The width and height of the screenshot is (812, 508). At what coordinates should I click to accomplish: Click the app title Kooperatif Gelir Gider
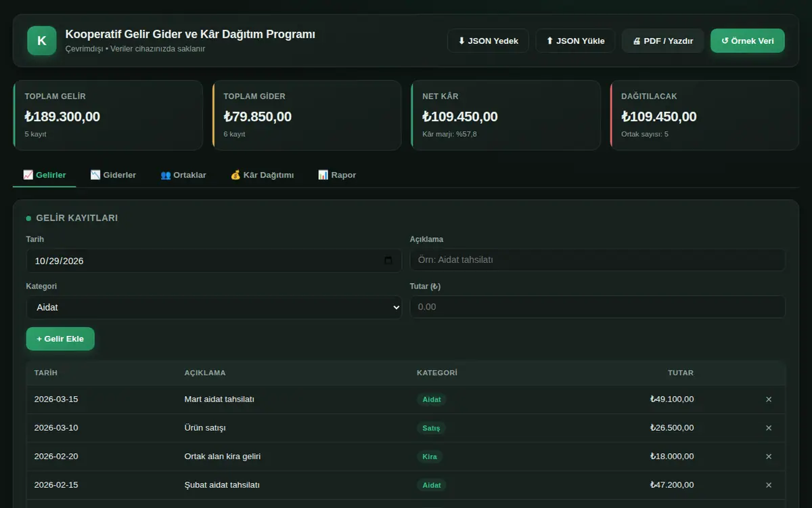[x=190, y=34]
